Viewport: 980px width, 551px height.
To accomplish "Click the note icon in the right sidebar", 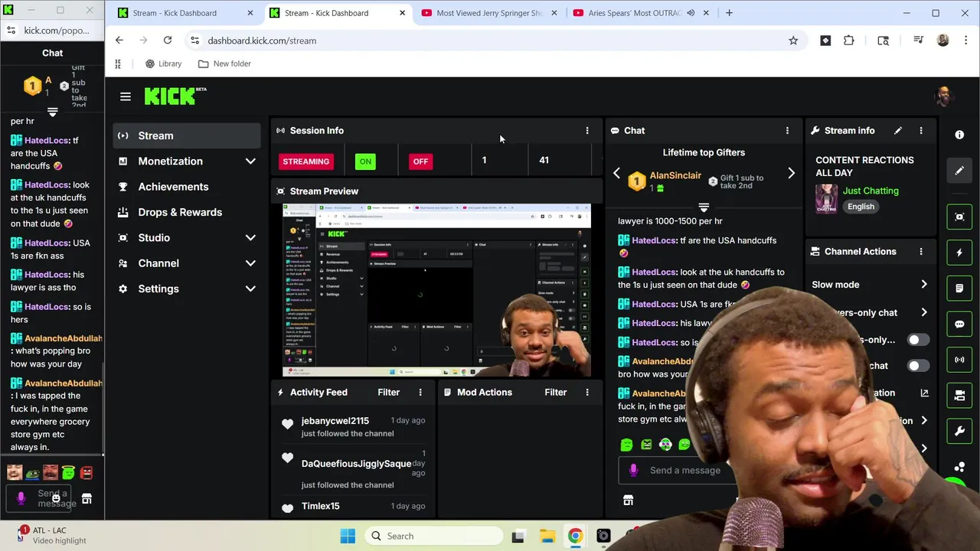I will 959,289.
